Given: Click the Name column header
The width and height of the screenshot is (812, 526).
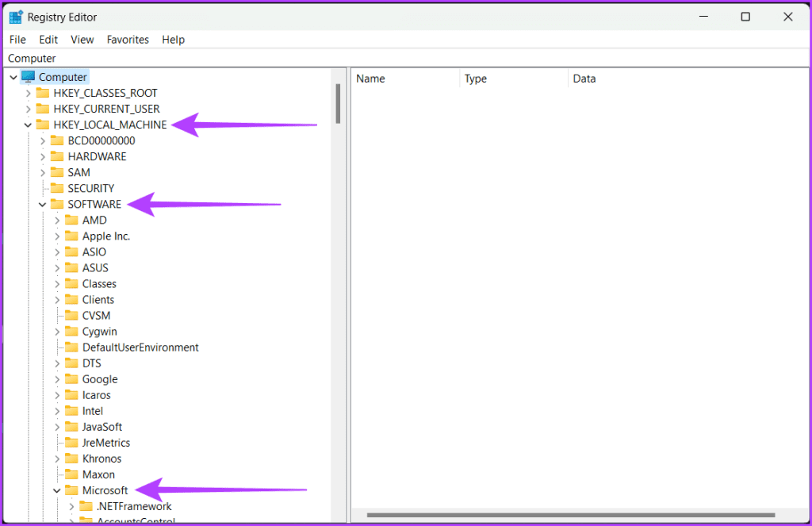Looking at the screenshot, I should pyautogui.click(x=405, y=79).
